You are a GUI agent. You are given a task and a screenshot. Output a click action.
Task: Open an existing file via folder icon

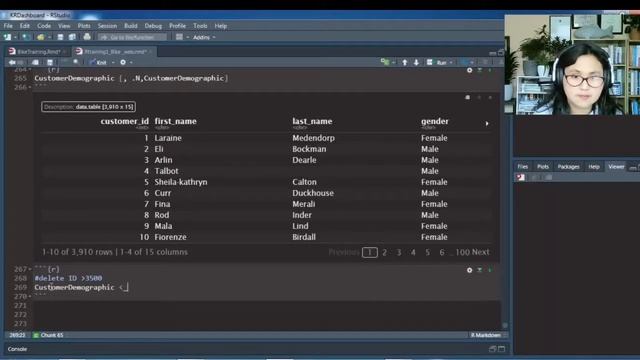[x=40, y=37]
